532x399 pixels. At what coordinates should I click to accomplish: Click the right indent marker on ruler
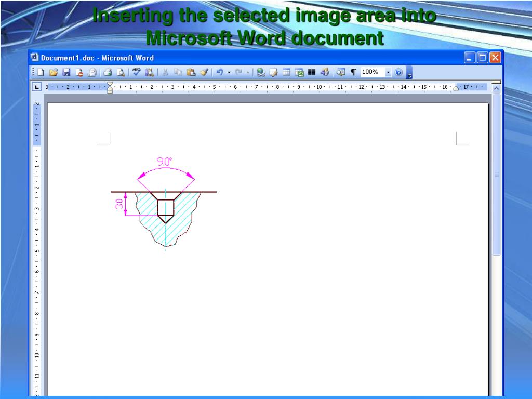pos(456,88)
